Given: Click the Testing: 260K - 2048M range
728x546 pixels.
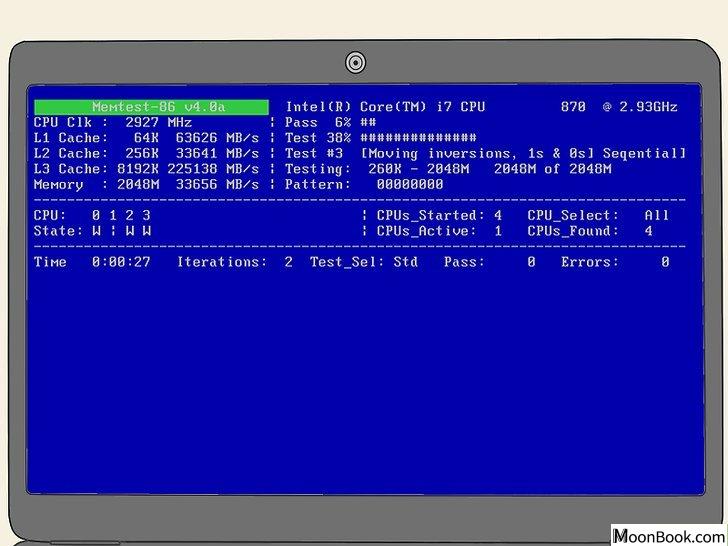Looking at the screenshot, I should [x=377, y=169].
